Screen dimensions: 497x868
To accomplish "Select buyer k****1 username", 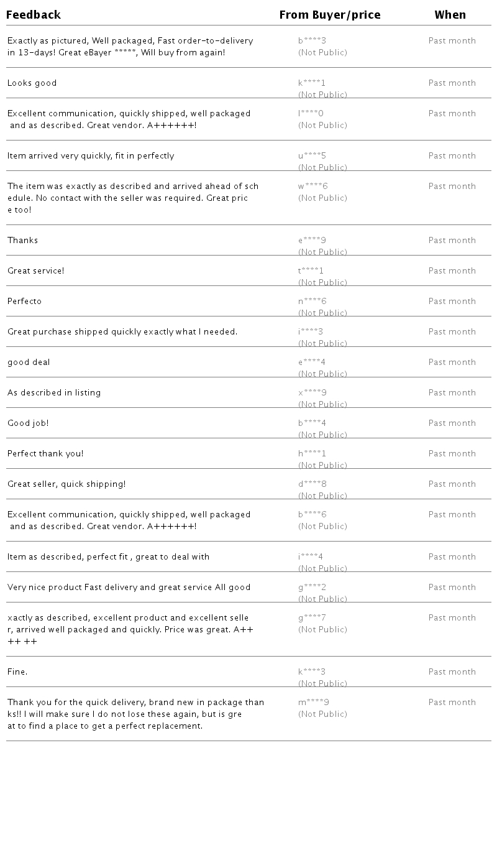I will 312,83.
